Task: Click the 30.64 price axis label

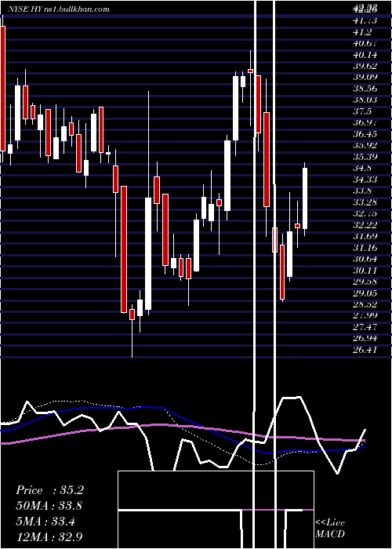Action: coord(365,258)
